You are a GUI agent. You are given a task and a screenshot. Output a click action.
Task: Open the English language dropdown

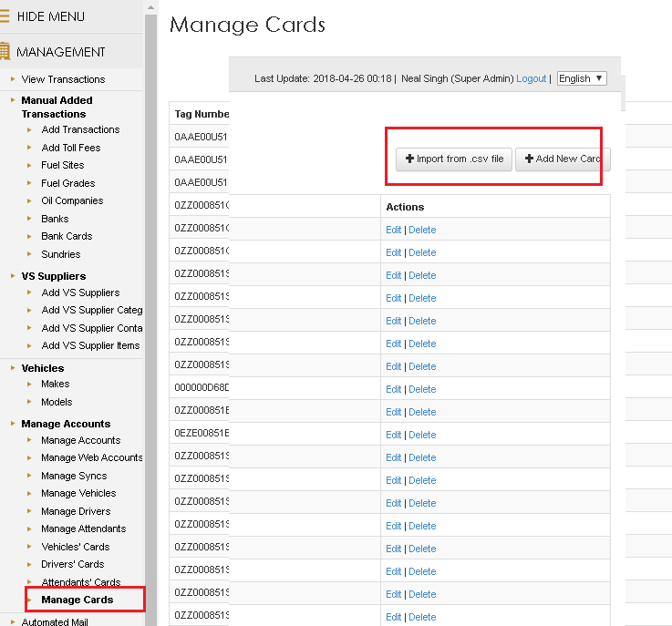[581, 78]
